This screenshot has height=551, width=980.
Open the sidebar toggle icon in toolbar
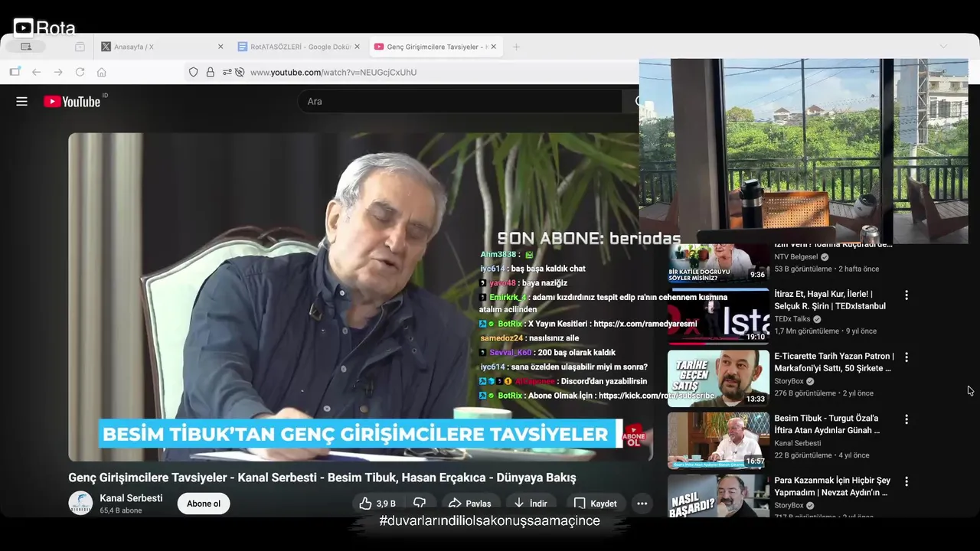[x=15, y=72]
